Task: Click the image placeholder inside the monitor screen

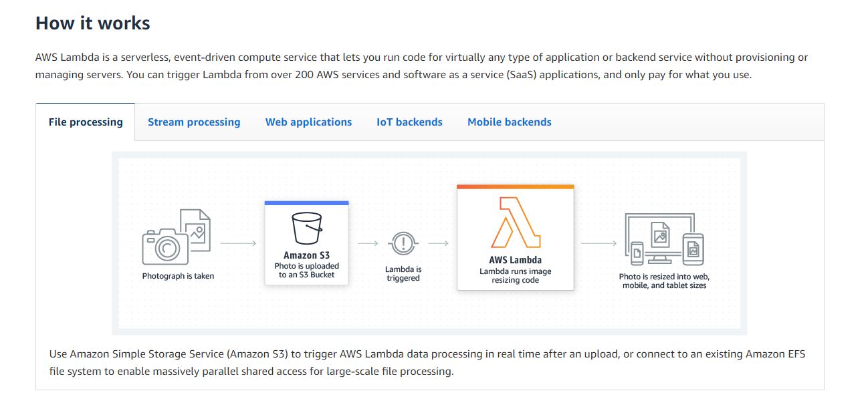Action: click(x=661, y=235)
